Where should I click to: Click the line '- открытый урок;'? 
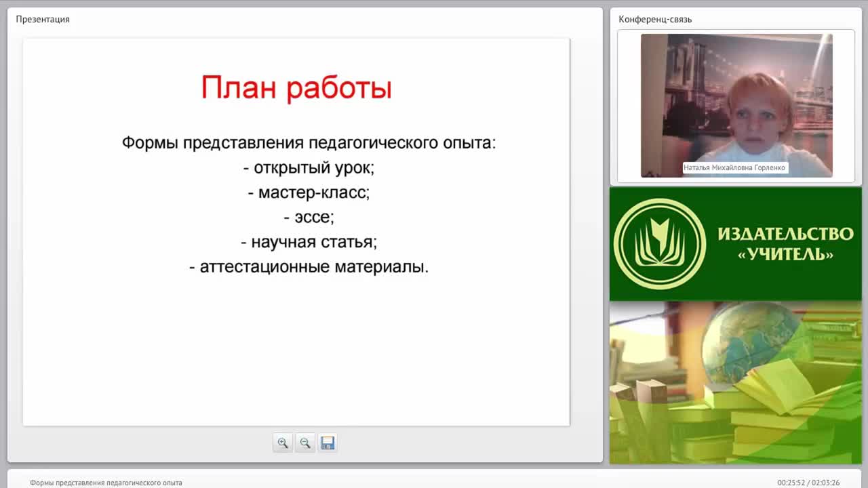pos(309,167)
